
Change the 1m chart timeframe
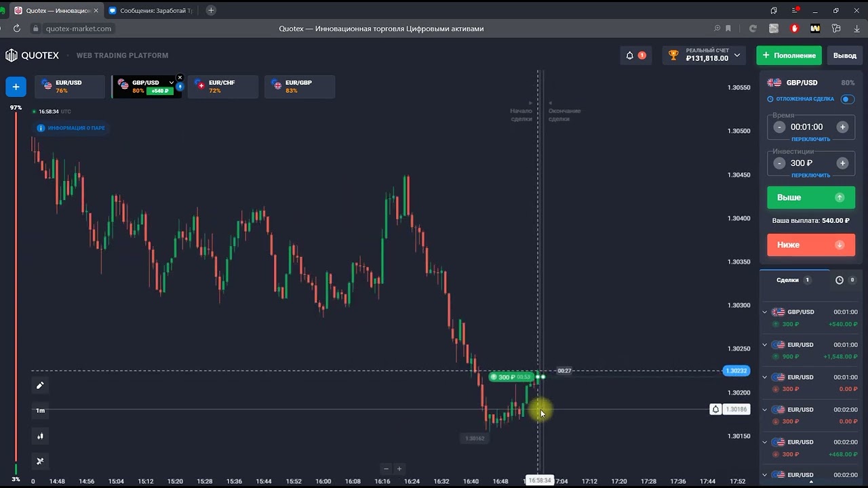tap(40, 411)
